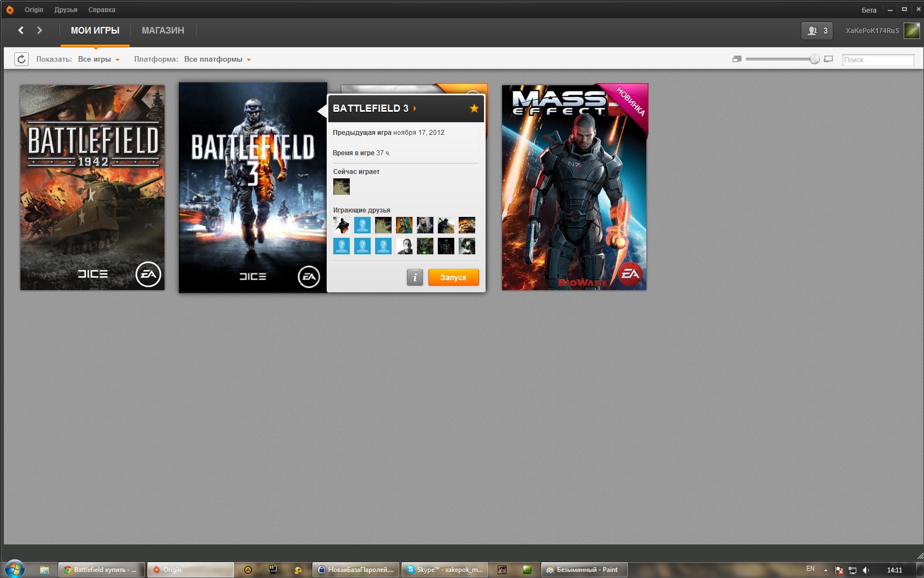Toggle Battlefield 3 favorite star

coord(474,108)
